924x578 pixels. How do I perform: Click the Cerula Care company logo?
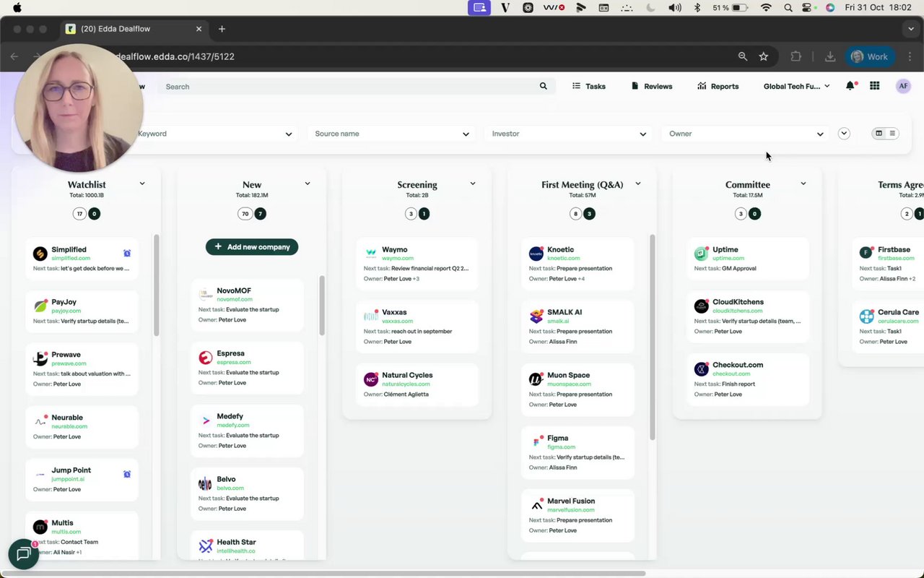867,316
